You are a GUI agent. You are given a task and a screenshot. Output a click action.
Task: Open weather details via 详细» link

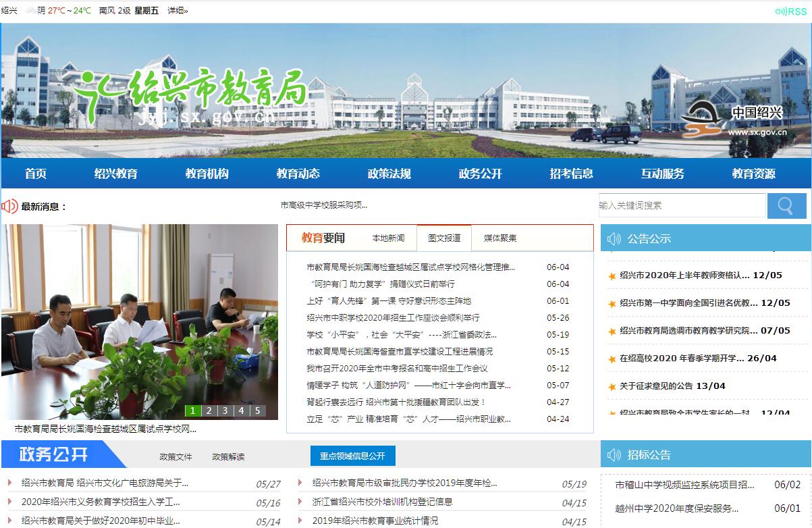tap(178, 11)
